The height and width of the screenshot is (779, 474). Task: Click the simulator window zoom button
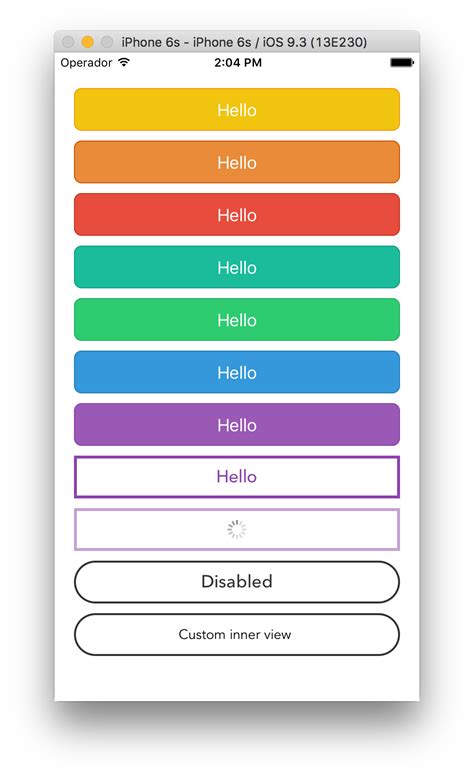107,42
